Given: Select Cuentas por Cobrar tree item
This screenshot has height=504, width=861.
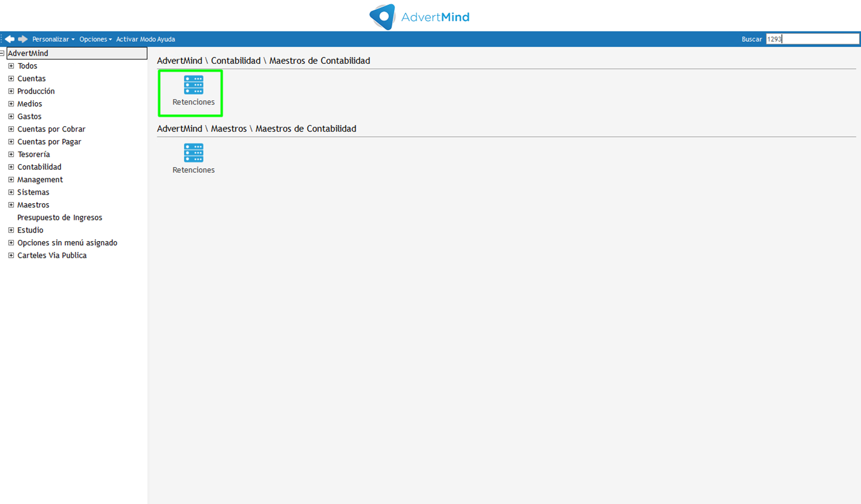Looking at the screenshot, I should (52, 129).
